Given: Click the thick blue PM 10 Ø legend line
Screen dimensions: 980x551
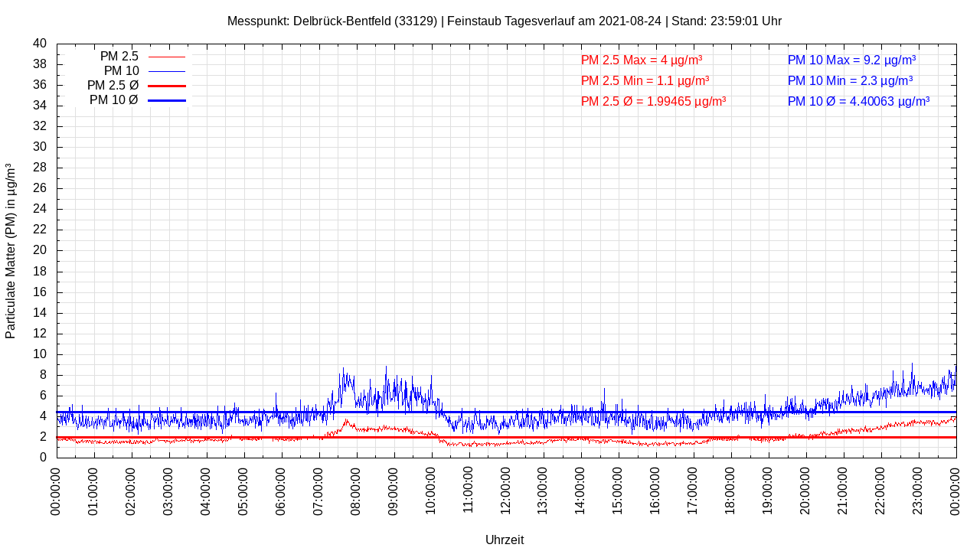Looking at the screenshot, I should tap(166, 100).
